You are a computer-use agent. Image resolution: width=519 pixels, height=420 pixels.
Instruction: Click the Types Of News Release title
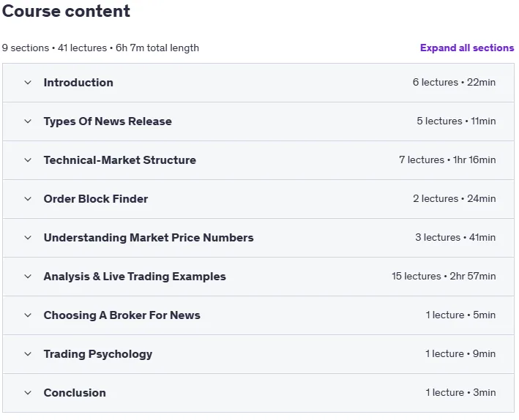(x=108, y=121)
